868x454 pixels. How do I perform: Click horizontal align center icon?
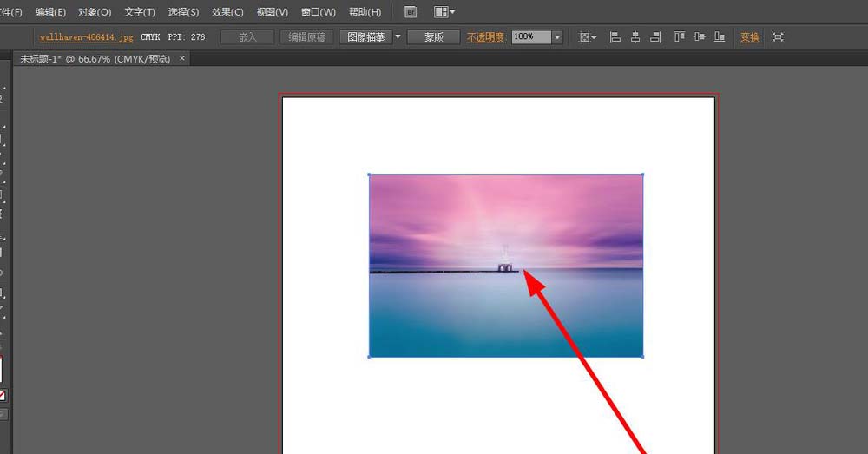(635, 37)
